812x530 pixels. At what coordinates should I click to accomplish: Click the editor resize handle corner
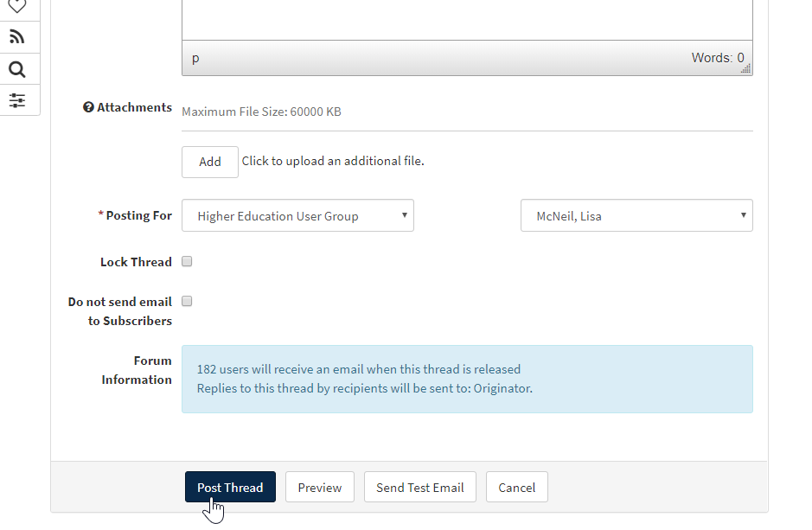point(746,69)
